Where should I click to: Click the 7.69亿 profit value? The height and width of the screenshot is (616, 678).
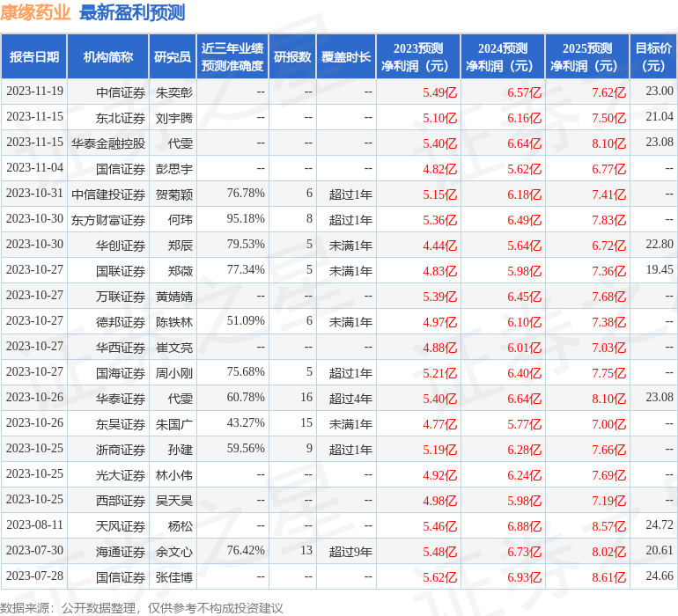pyautogui.click(x=608, y=475)
